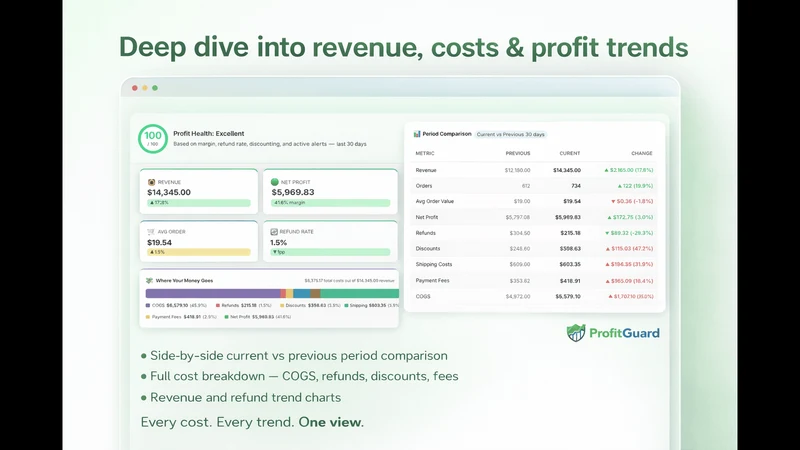Click the Refund Rate 1pp badge

331,252
